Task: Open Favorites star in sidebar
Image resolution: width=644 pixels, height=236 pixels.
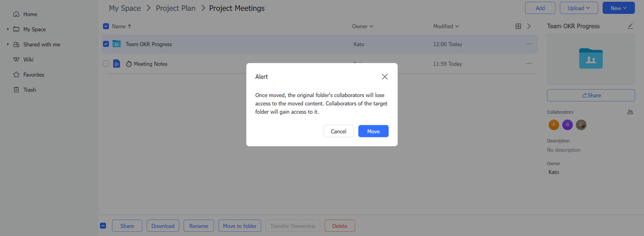Action: click(x=17, y=74)
